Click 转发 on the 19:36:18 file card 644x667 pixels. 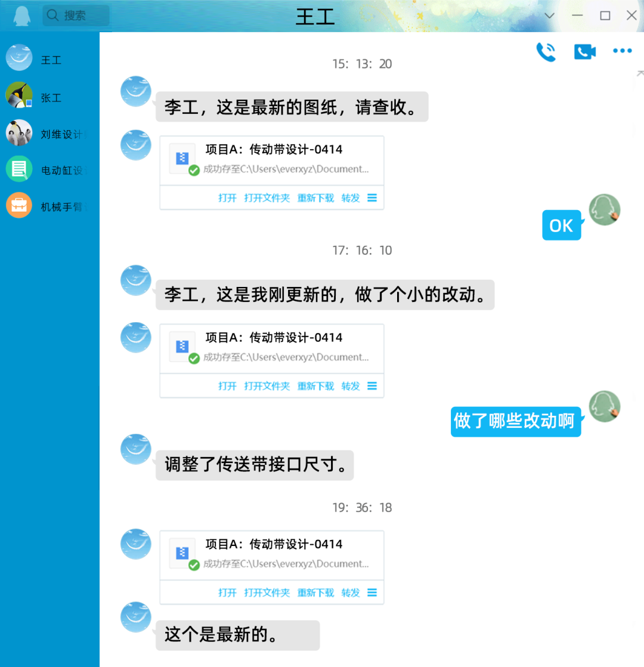(x=350, y=592)
